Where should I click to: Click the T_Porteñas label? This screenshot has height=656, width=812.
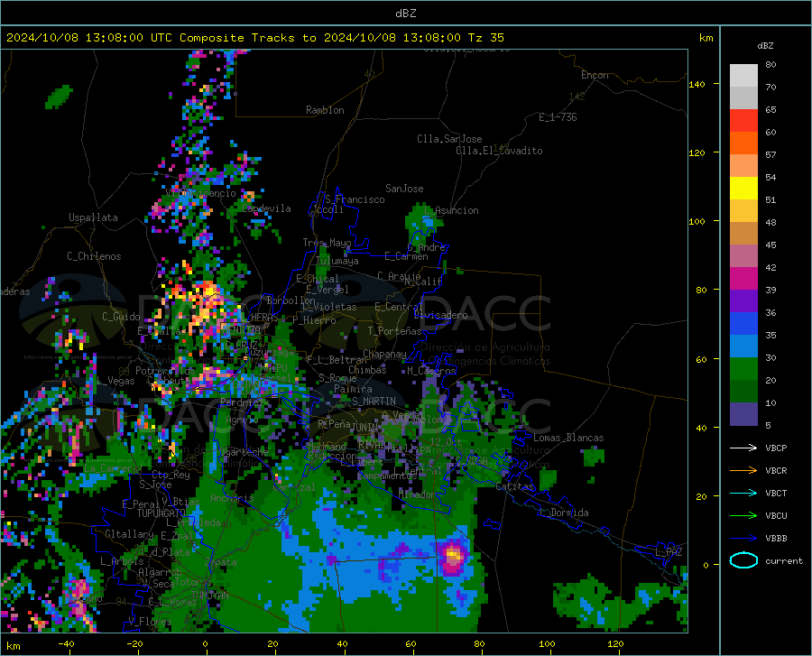click(x=394, y=331)
